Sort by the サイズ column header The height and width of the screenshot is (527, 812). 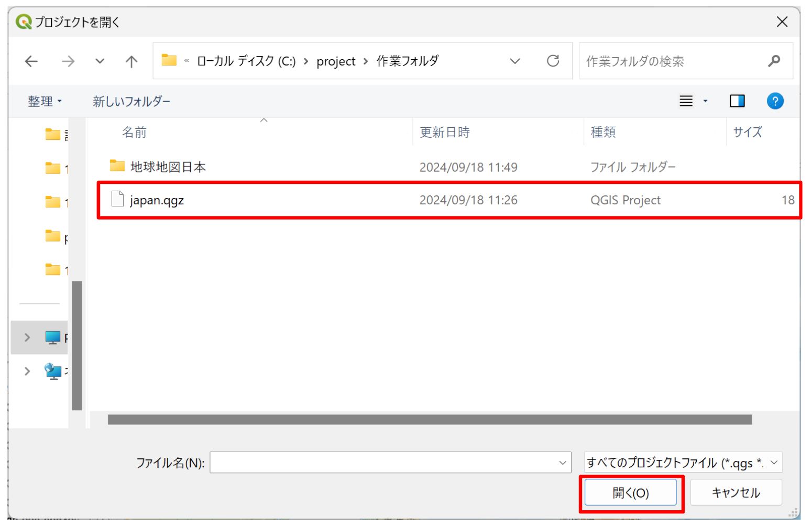748,132
